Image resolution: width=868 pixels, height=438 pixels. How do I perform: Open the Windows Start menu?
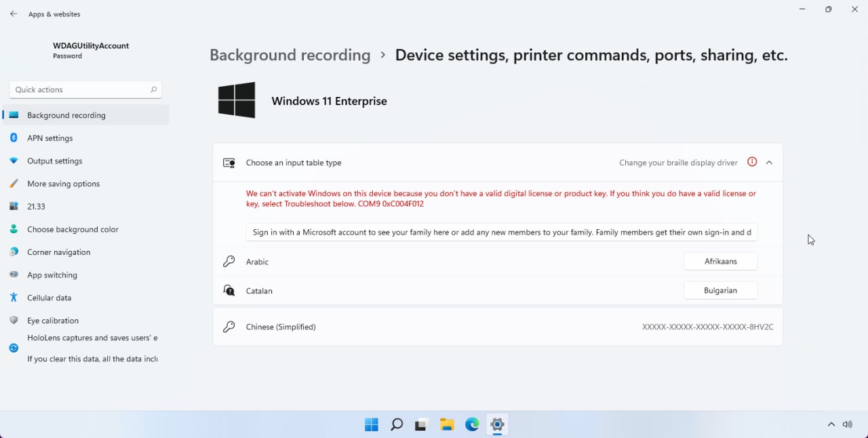tap(372, 424)
